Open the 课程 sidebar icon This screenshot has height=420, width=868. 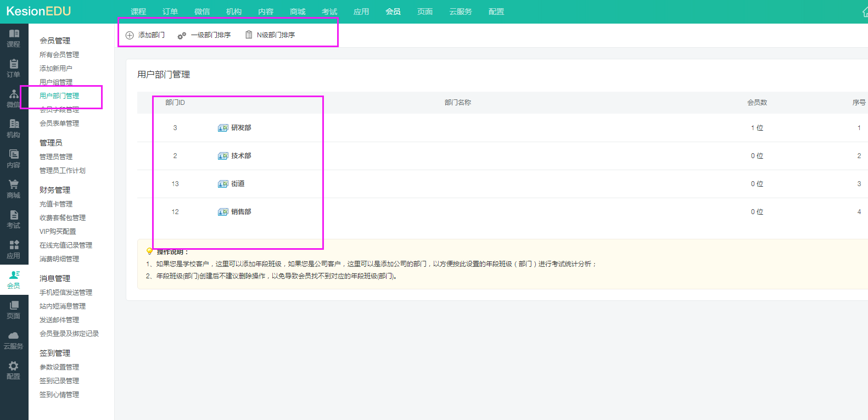[x=14, y=34]
